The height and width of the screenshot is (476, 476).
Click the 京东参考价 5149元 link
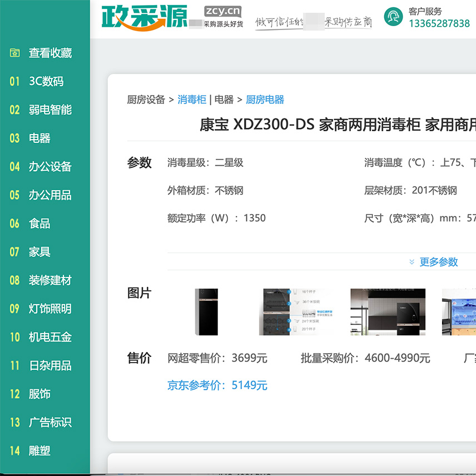pos(217,385)
